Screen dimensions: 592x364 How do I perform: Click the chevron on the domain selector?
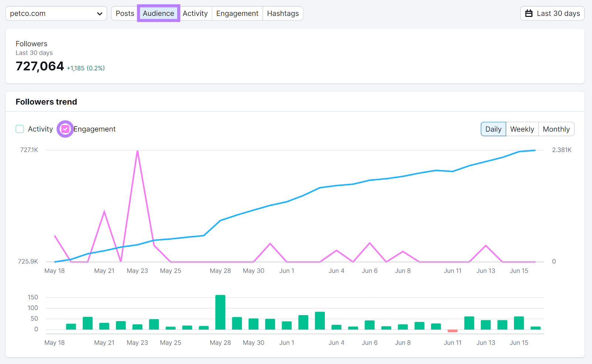click(x=99, y=13)
